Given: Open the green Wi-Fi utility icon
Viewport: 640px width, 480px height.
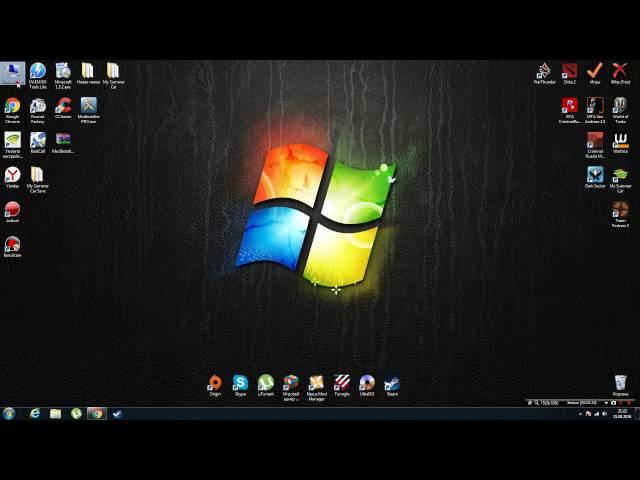Looking at the screenshot, I should [12, 145].
